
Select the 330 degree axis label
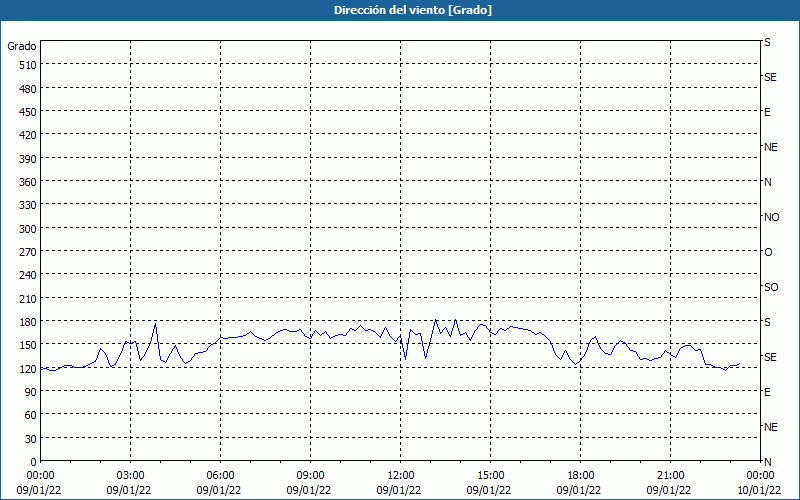[28, 205]
